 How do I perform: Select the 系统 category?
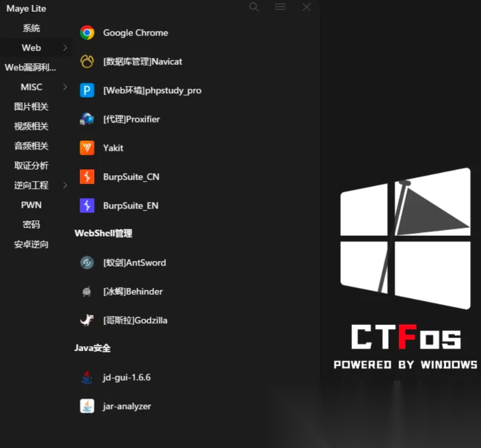click(x=31, y=28)
